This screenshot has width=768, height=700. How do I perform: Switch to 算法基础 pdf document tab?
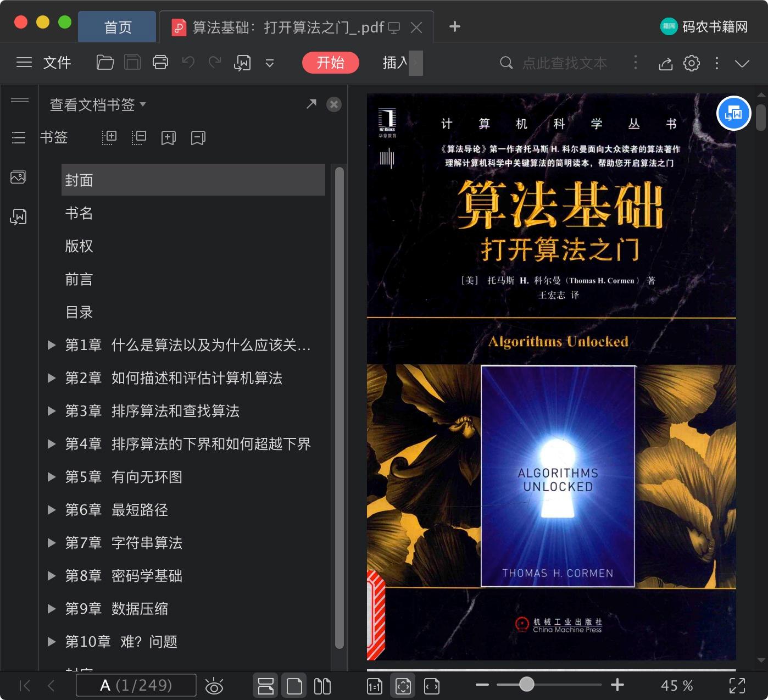click(x=287, y=27)
